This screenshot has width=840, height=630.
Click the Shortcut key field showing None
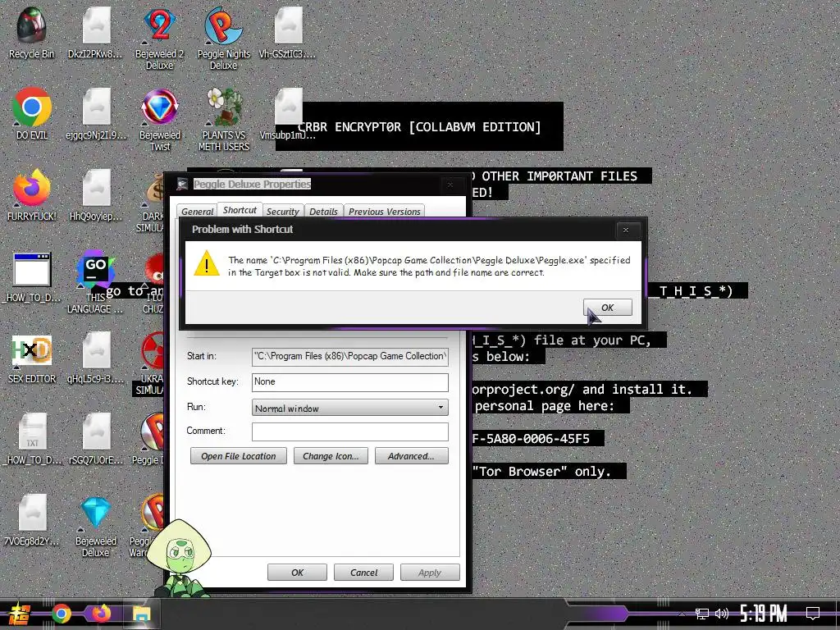349,382
